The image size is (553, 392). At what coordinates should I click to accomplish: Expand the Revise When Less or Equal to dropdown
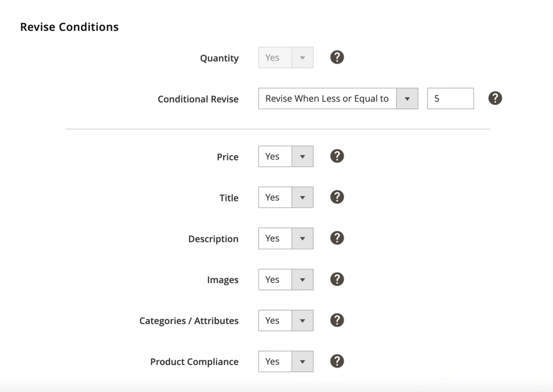tap(407, 98)
